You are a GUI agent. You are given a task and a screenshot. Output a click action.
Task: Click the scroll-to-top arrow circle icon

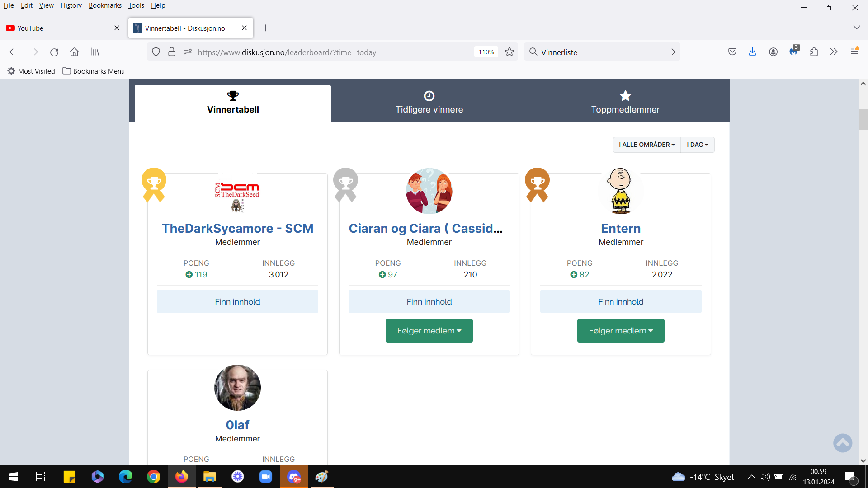tap(843, 443)
